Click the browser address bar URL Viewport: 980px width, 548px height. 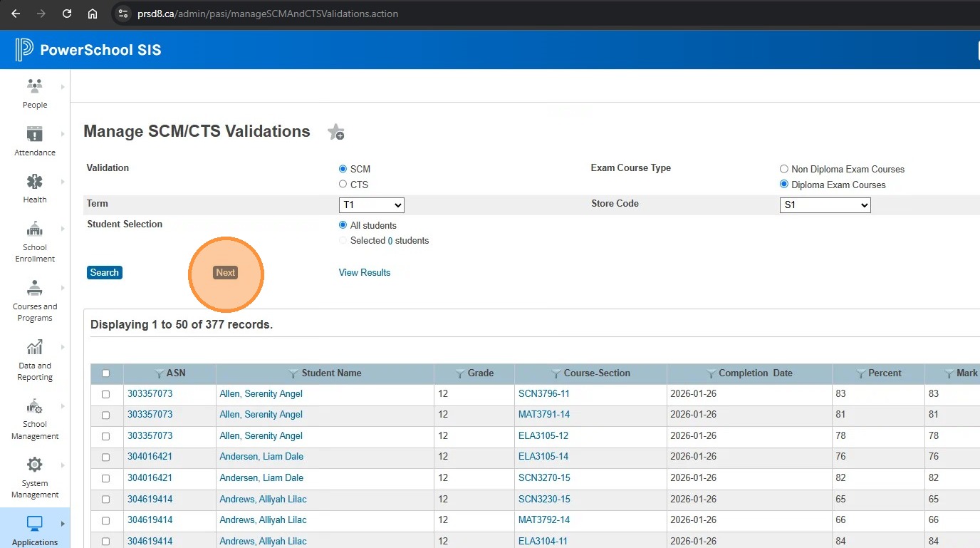[x=268, y=14]
